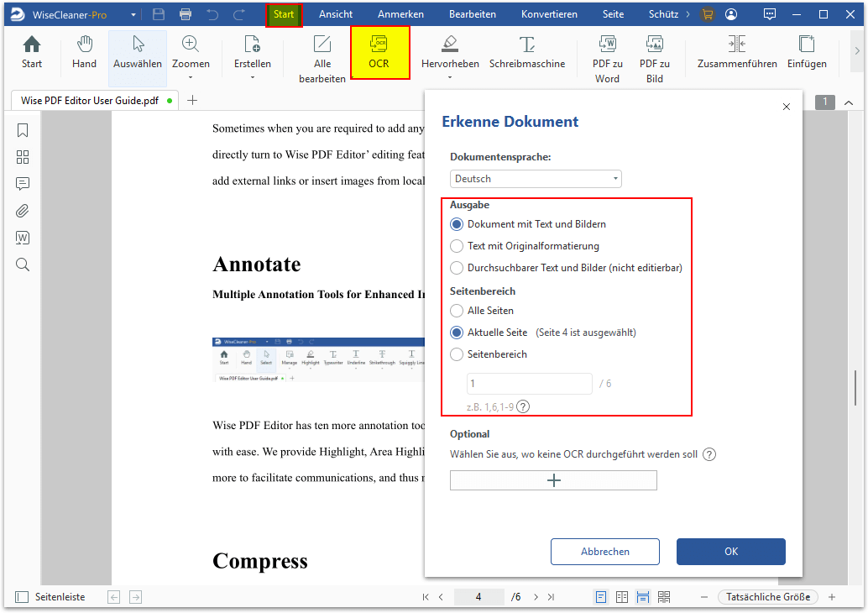Image resolution: width=868 pixels, height=613 pixels.
Task: Show more ribbon tabs chevron
Action: tap(688, 14)
